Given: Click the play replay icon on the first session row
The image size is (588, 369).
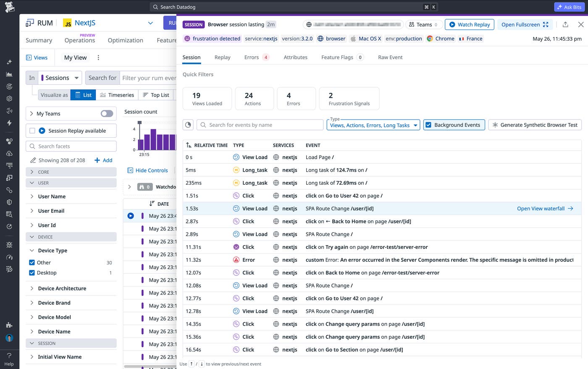Looking at the screenshot, I should [131, 216].
